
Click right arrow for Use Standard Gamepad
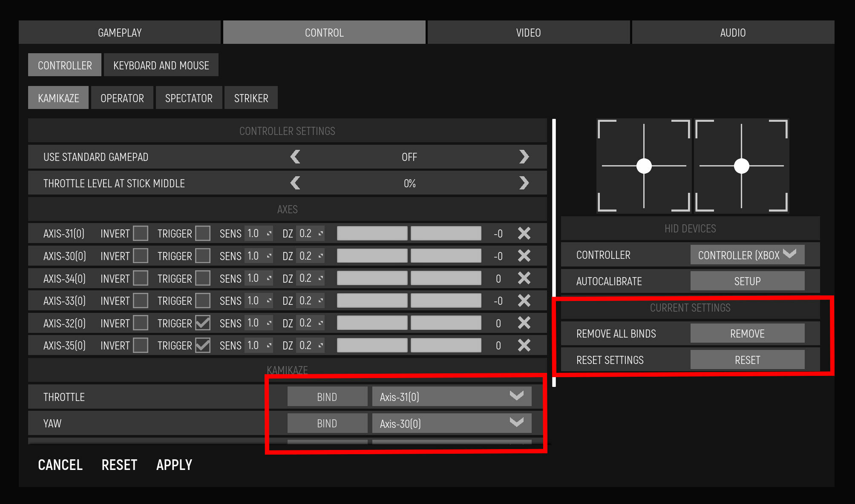pos(524,157)
